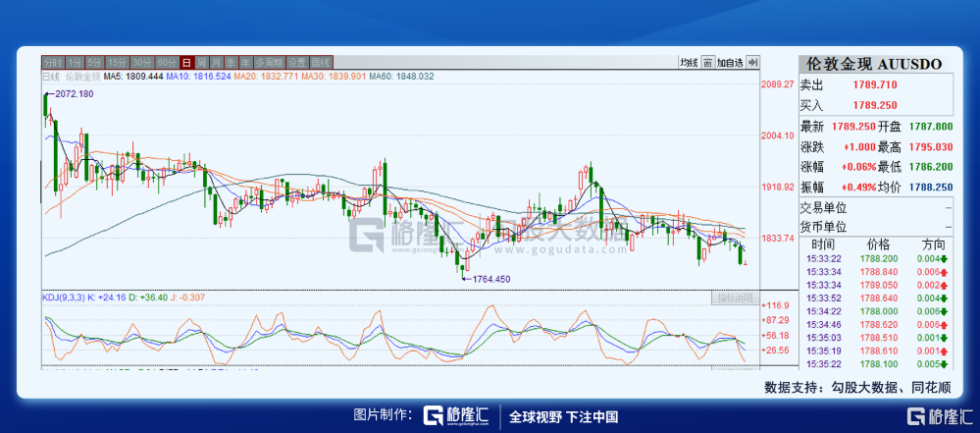Click the 15:35:22 trade row
Screen dimensions: 980x433
click(x=876, y=364)
